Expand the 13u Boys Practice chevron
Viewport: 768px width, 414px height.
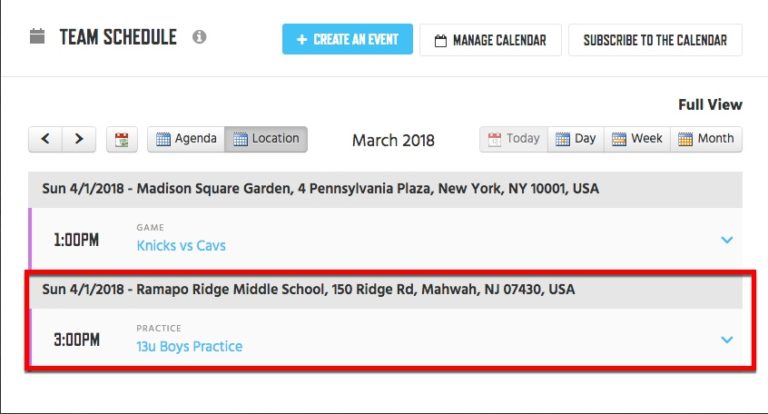[727, 340]
